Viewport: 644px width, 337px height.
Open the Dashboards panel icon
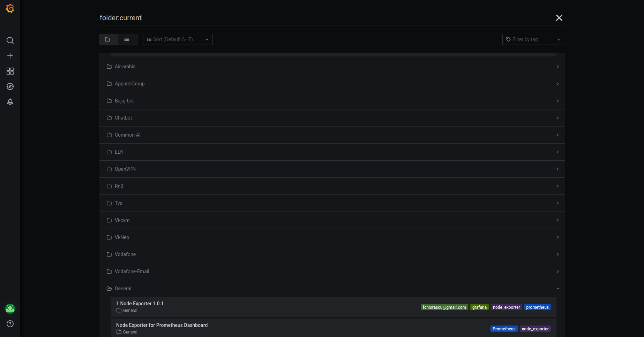tap(10, 71)
